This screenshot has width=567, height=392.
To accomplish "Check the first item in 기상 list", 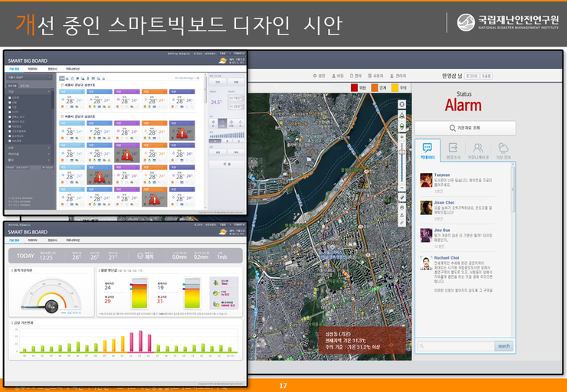I will click(8, 98).
